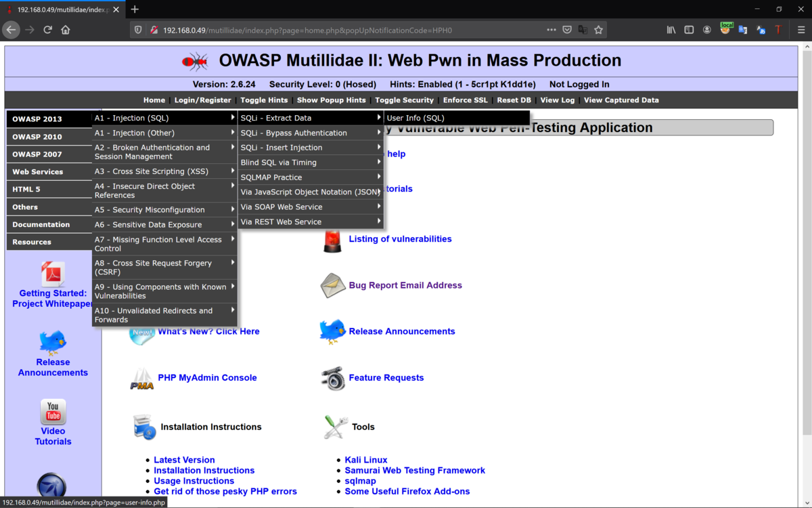Open the Firefox hamburger menu
The width and height of the screenshot is (812, 508).
(801, 30)
